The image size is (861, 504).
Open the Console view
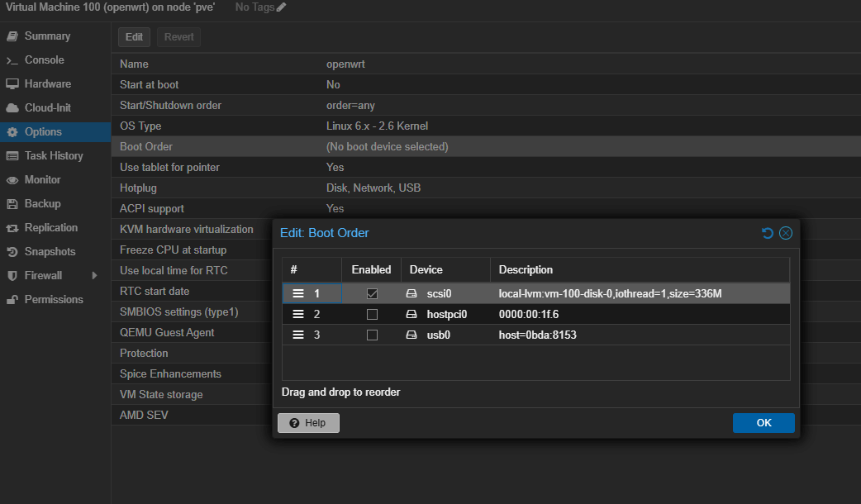[44, 60]
